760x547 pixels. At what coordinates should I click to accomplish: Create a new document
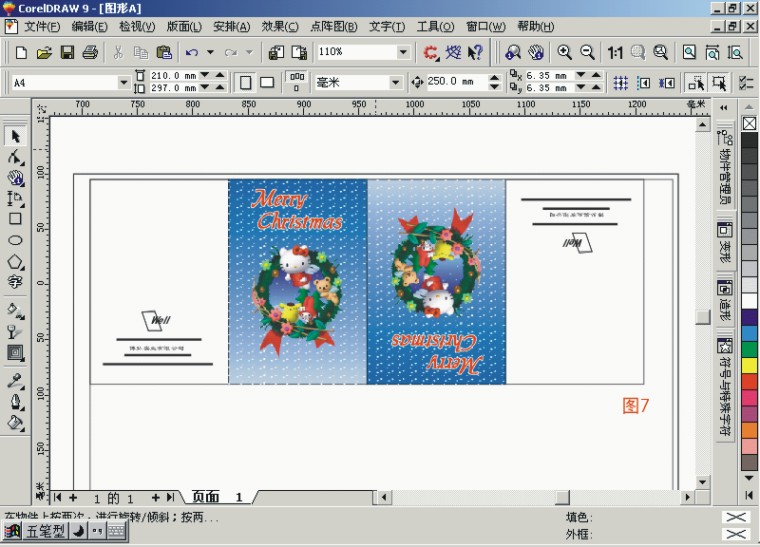21,52
